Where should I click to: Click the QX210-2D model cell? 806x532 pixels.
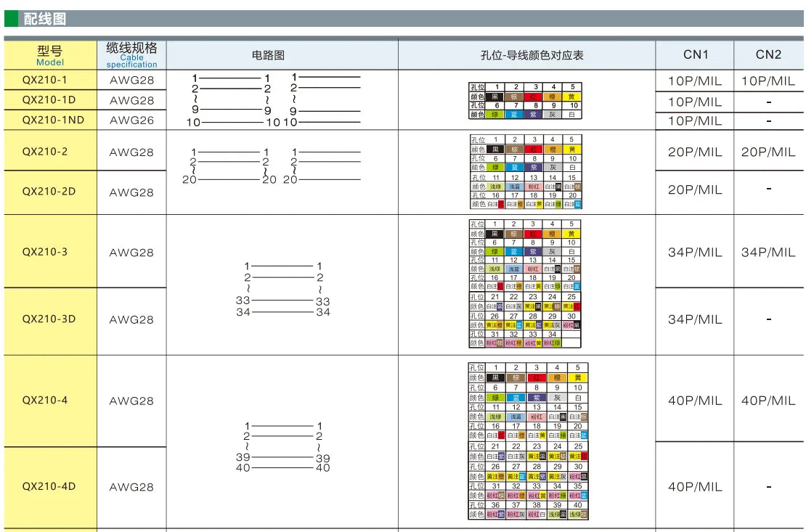[49, 192]
